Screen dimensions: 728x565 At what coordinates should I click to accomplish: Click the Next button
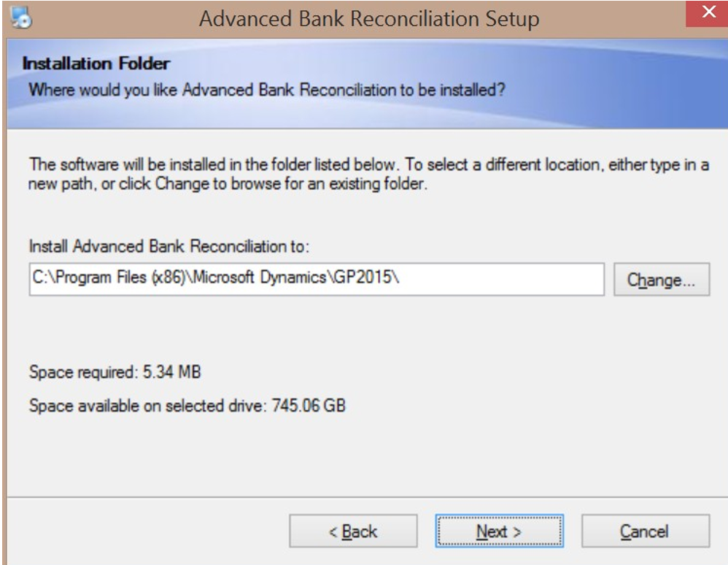(x=499, y=531)
